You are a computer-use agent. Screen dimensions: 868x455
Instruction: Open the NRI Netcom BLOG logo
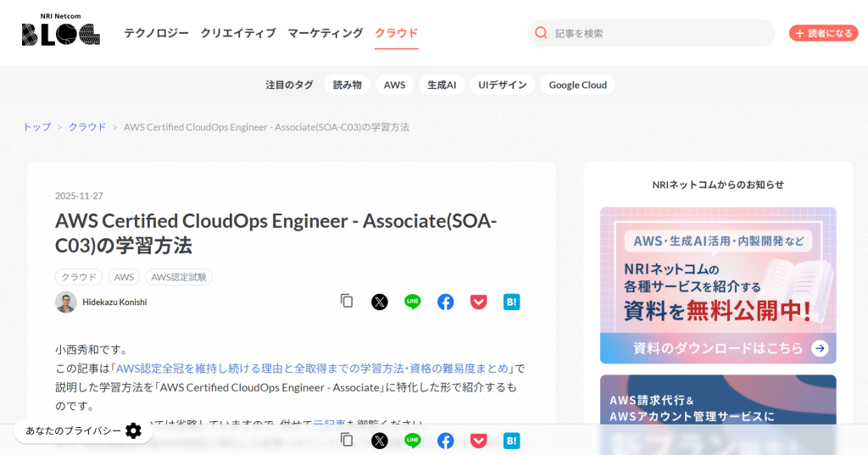[x=61, y=30]
